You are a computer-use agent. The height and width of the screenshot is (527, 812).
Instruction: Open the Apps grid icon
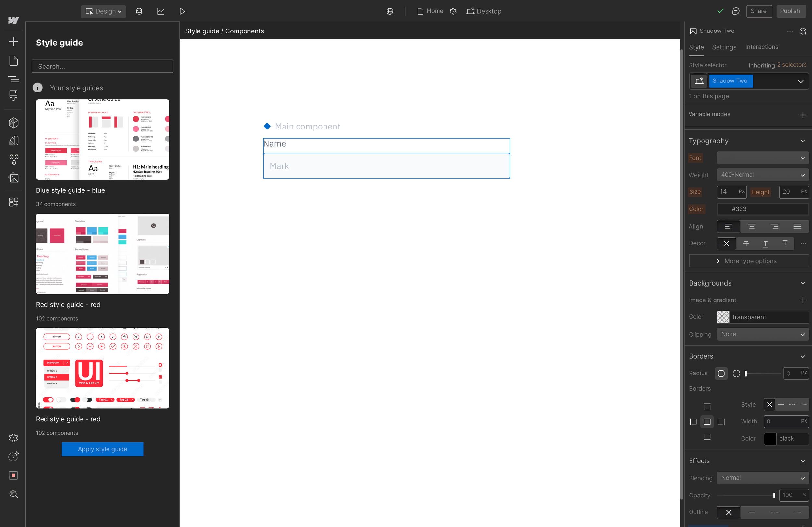tap(13, 202)
